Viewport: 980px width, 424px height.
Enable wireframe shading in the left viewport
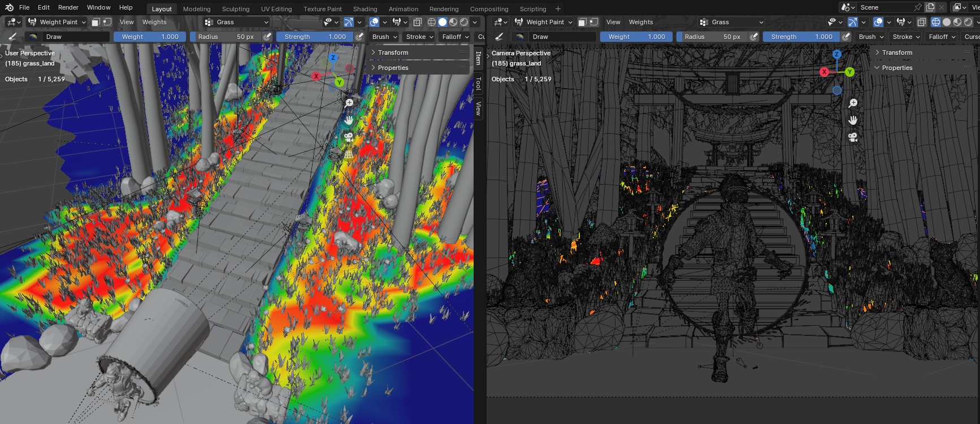point(432,22)
